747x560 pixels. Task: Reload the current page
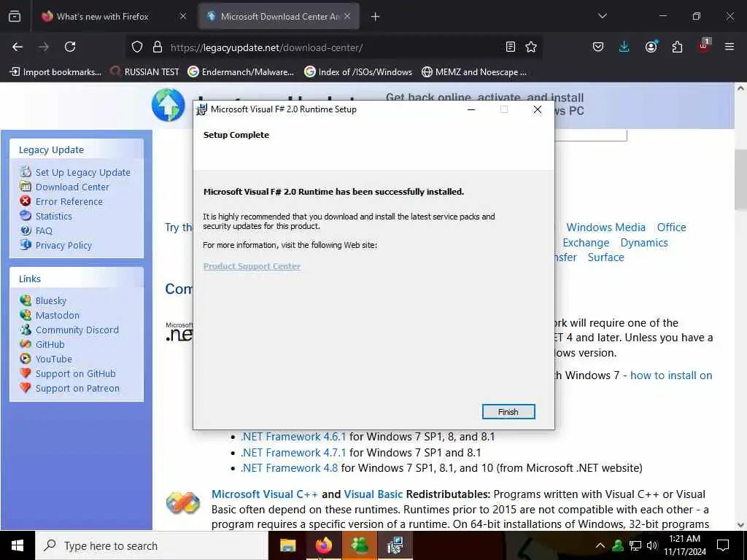[x=70, y=47]
